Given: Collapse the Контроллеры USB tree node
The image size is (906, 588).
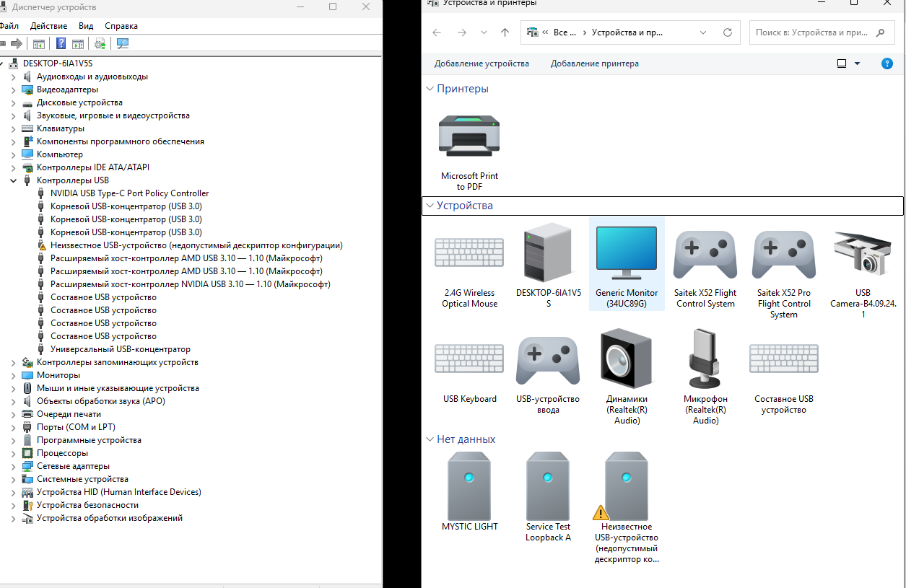Looking at the screenshot, I should click(x=13, y=180).
